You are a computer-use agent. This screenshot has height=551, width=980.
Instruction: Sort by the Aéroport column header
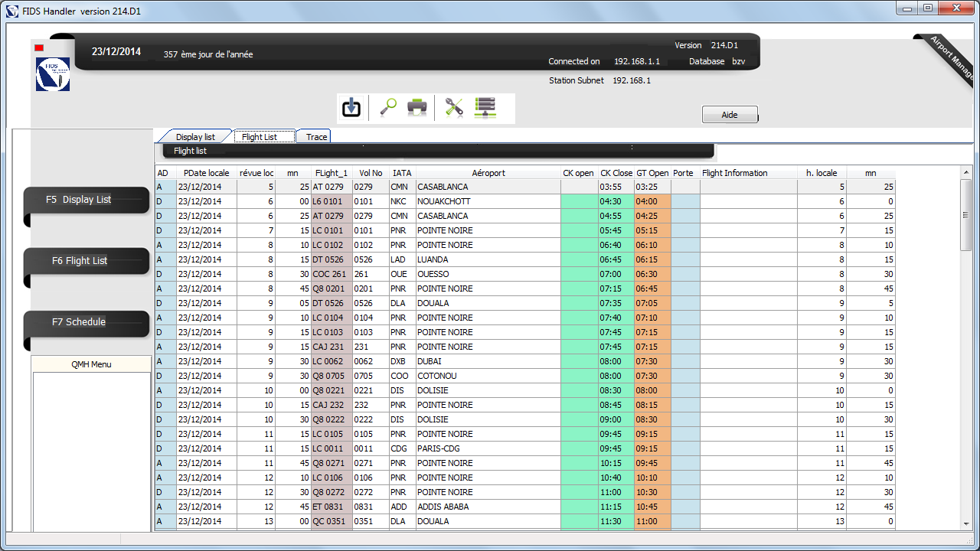click(x=488, y=173)
